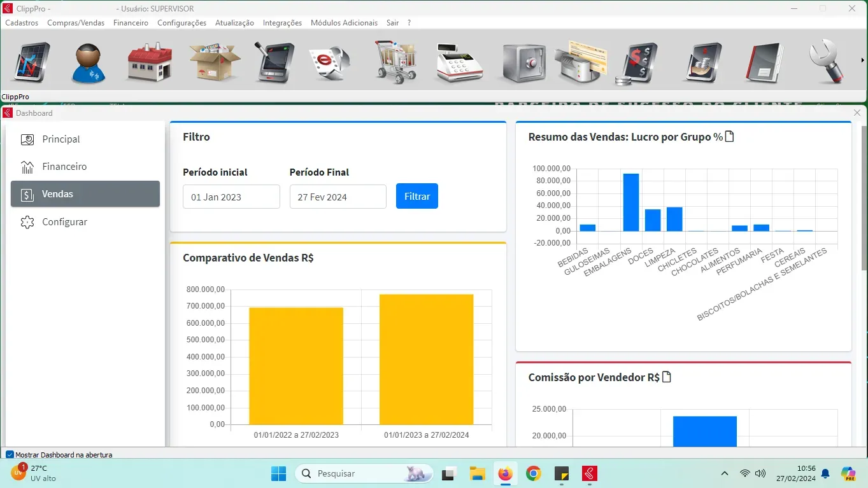Click the wrench tools toolbar icon

click(x=828, y=62)
